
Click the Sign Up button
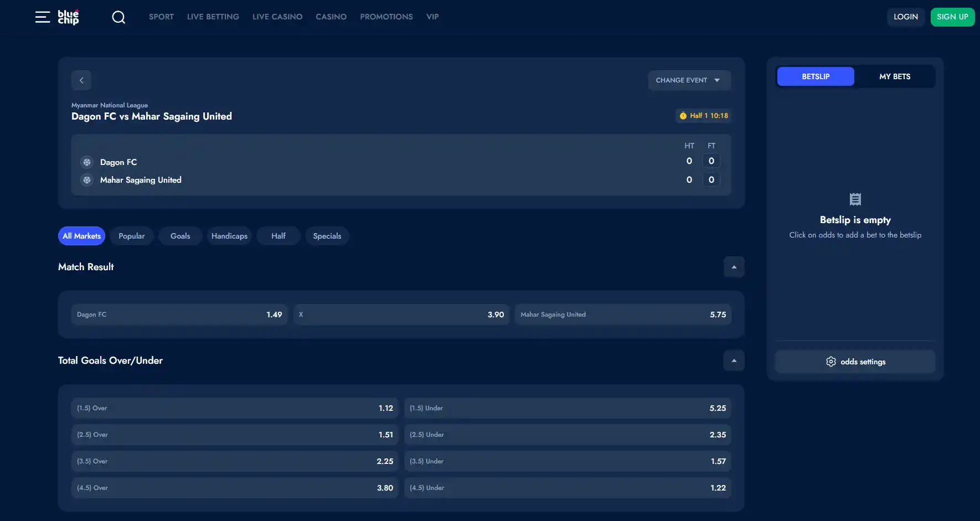(952, 17)
